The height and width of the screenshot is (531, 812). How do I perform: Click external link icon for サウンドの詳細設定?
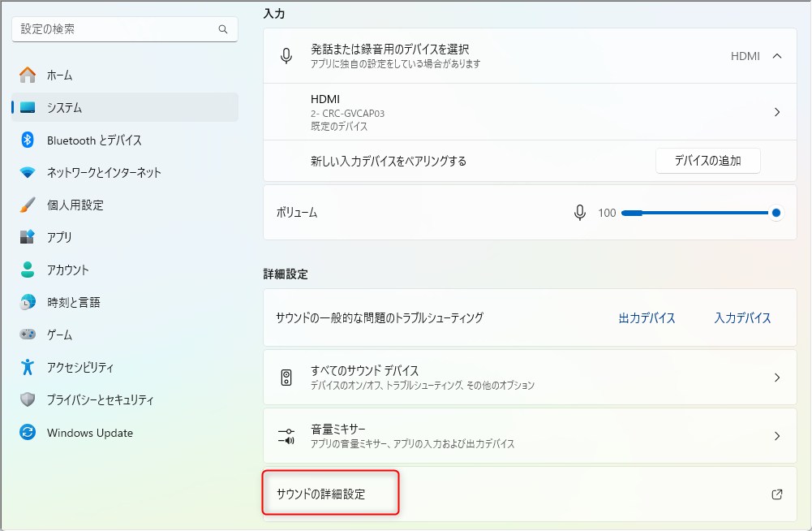[777, 494]
